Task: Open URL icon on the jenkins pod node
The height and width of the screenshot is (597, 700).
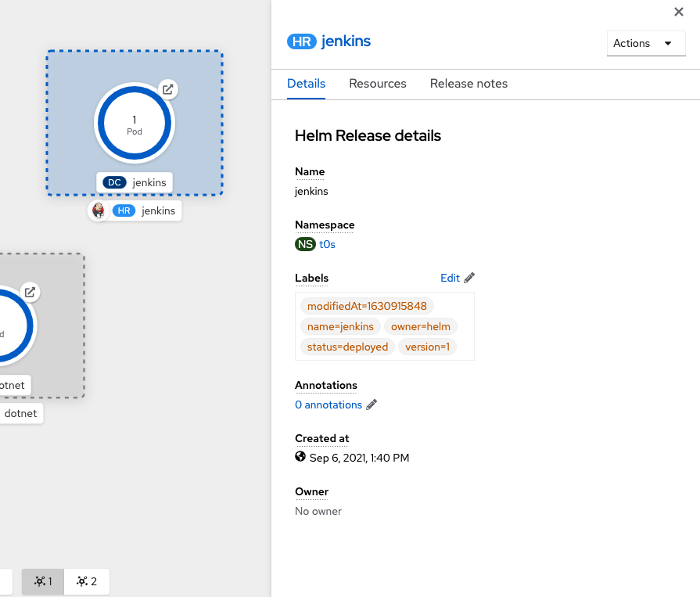Action: tap(168, 89)
